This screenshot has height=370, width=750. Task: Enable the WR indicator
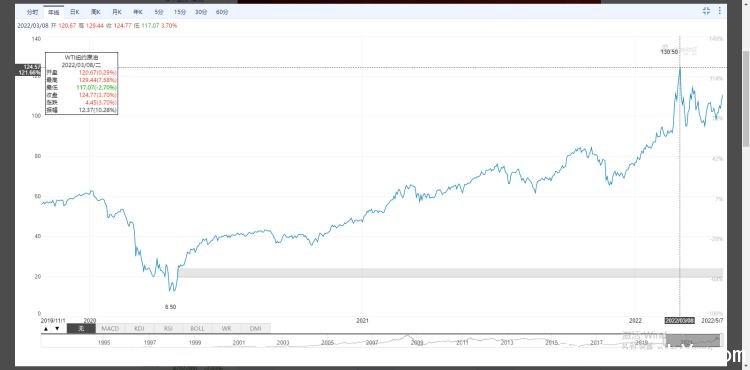[227, 328]
